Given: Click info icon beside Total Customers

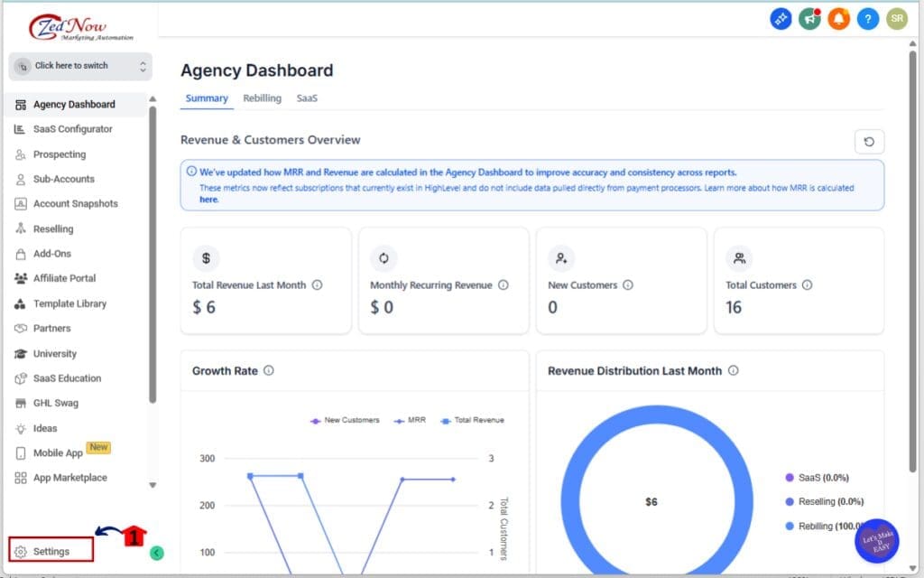Looking at the screenshot, I should tap(807, 284).
